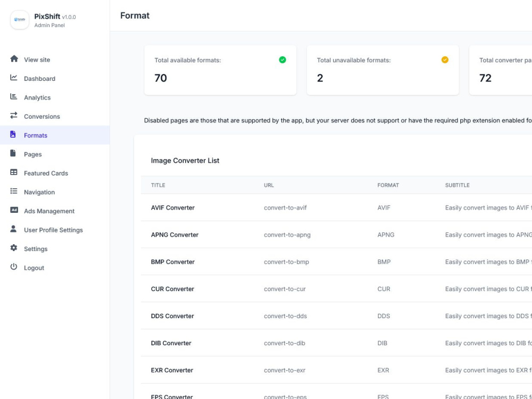Click the convert-to-apng URL cell
Screen dimensions: 532x399
coord(287,235)
